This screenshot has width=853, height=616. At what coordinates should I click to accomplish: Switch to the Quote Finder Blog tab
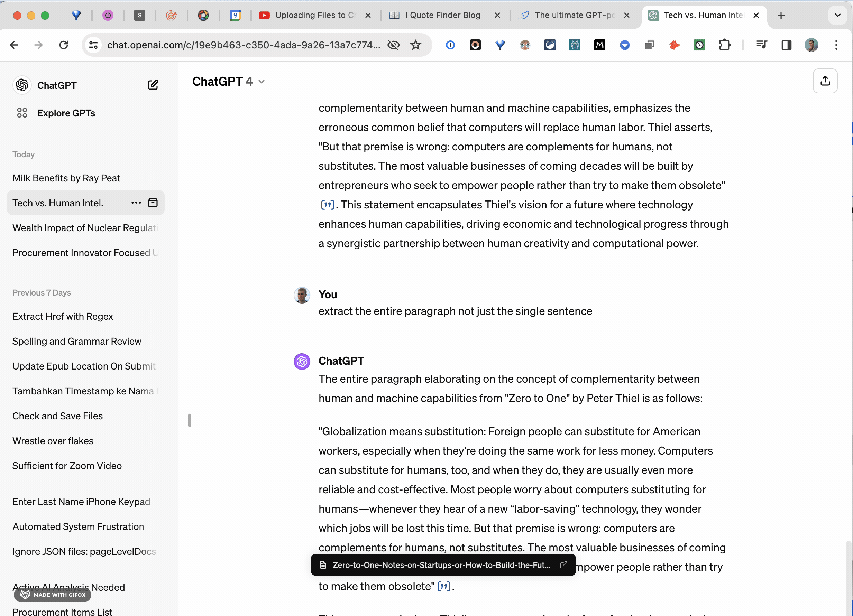point(442,15)
